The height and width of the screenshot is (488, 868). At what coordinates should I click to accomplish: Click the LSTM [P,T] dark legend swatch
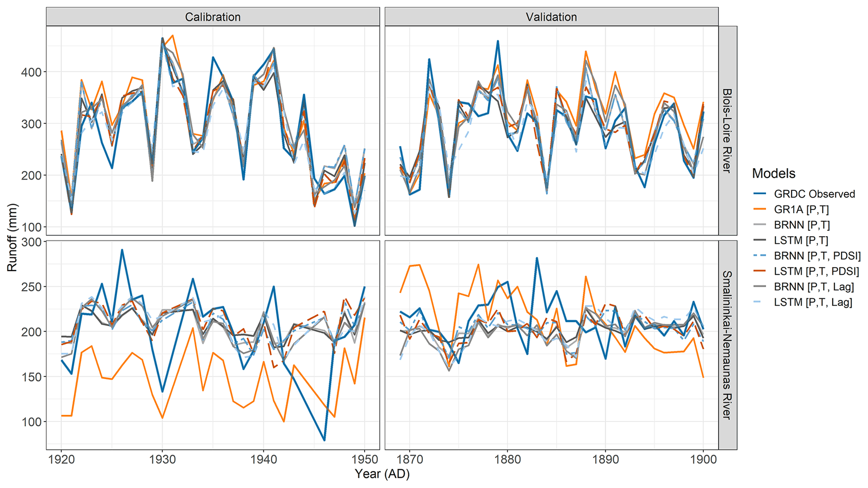click(x=760, y=240)
